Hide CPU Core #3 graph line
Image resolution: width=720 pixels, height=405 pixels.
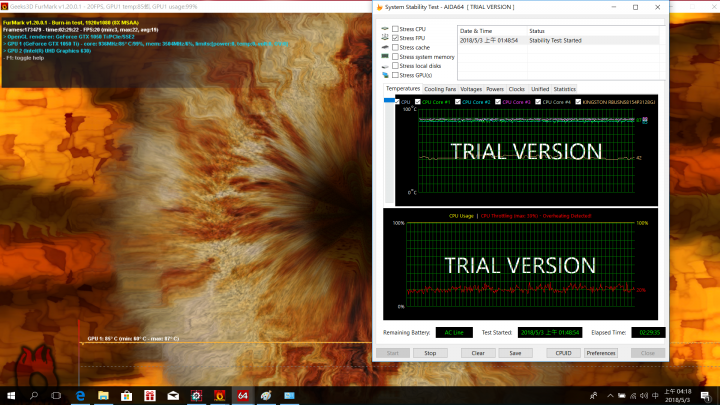(x=498, y=102)
